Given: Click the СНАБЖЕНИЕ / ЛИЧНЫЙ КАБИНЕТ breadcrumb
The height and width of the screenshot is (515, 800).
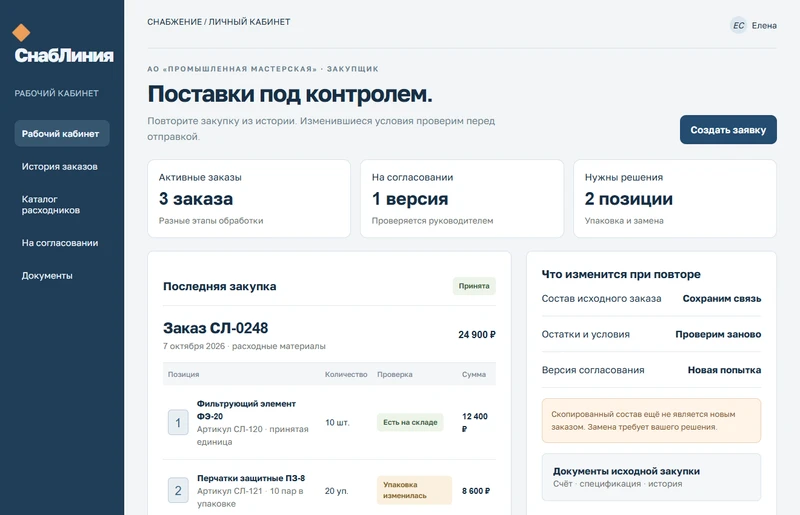Looking at the screenshot, I should 219,22.
